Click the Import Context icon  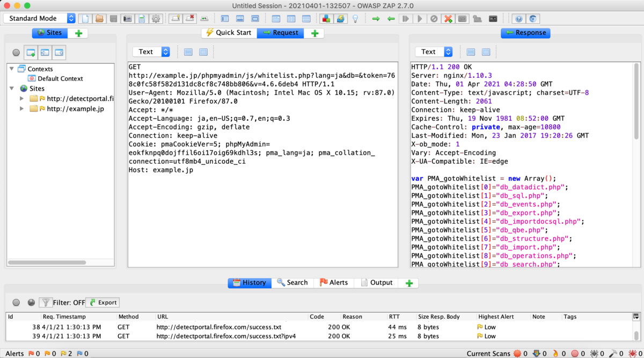pyautogui.click(x=45, y=53)
